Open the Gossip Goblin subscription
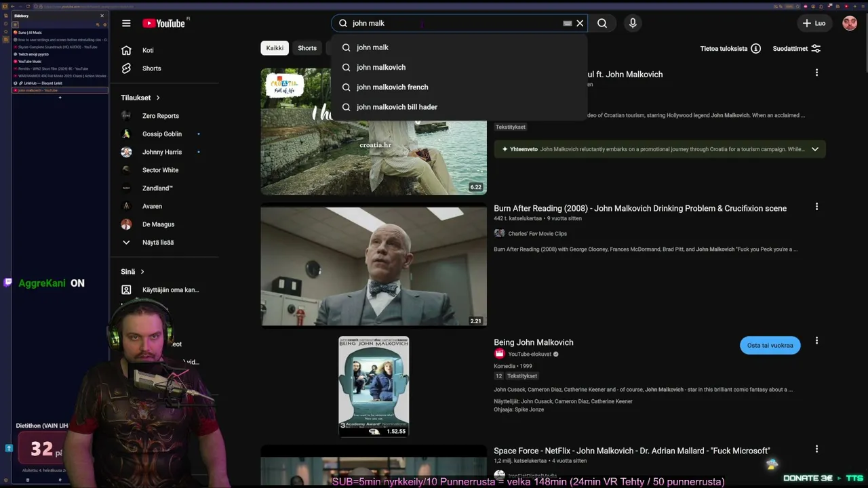The image size is (868, 488). (161, 134)
